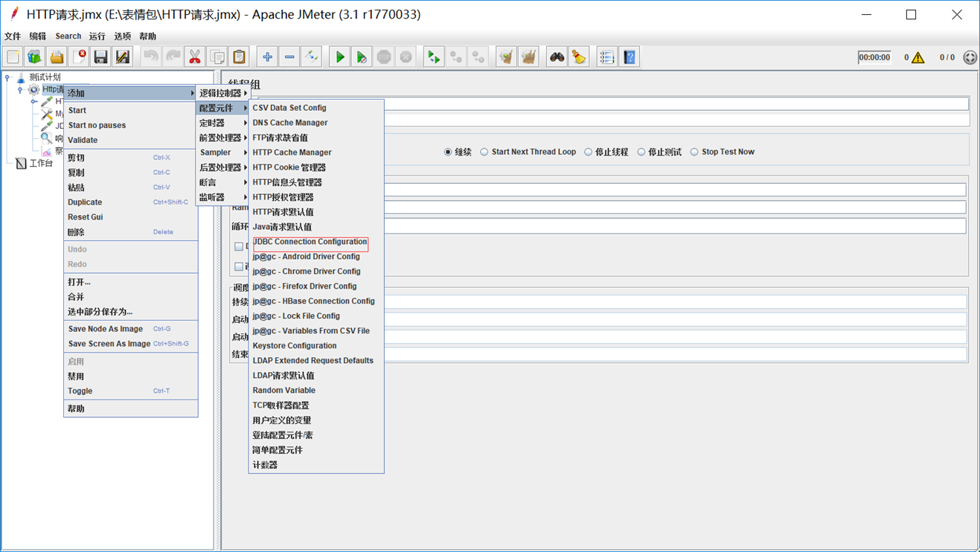The image size is (980, 552).
Task: Click the yellow warning triangle icon
Action: (918, 57)
